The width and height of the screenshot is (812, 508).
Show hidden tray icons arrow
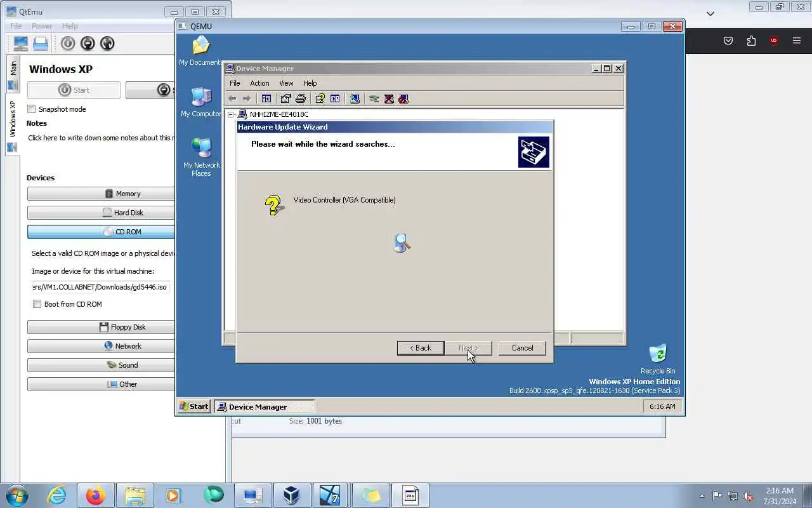click(702, 496)
